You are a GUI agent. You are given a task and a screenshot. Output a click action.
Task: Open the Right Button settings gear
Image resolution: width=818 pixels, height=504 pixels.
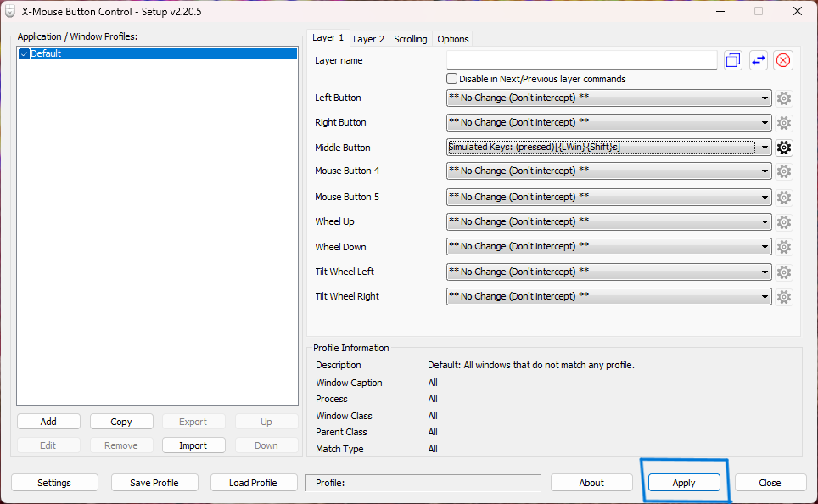click(783, 123)
